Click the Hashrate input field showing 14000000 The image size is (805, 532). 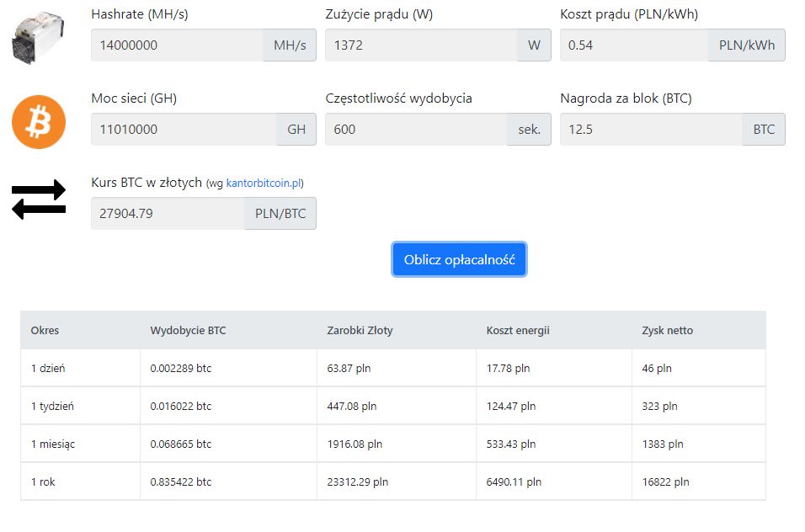(x=177, y=45)
